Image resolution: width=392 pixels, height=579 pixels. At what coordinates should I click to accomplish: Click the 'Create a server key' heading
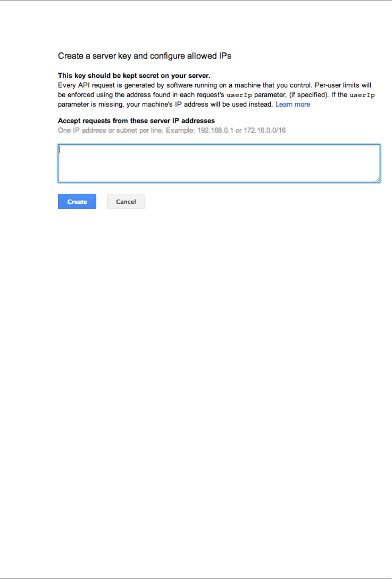tap(144, 56)
